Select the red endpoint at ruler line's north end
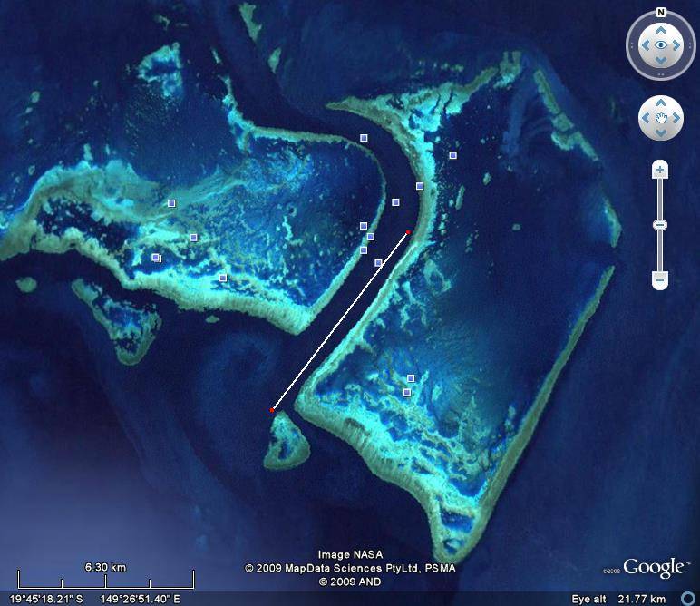 coord(408,233)
